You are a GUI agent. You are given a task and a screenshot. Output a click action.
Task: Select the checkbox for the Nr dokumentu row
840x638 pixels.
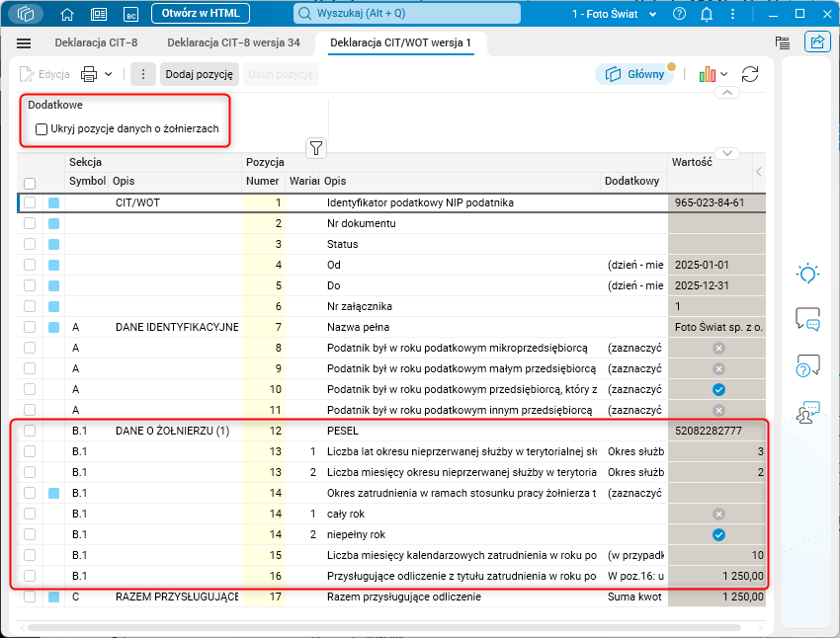point(30,223)
